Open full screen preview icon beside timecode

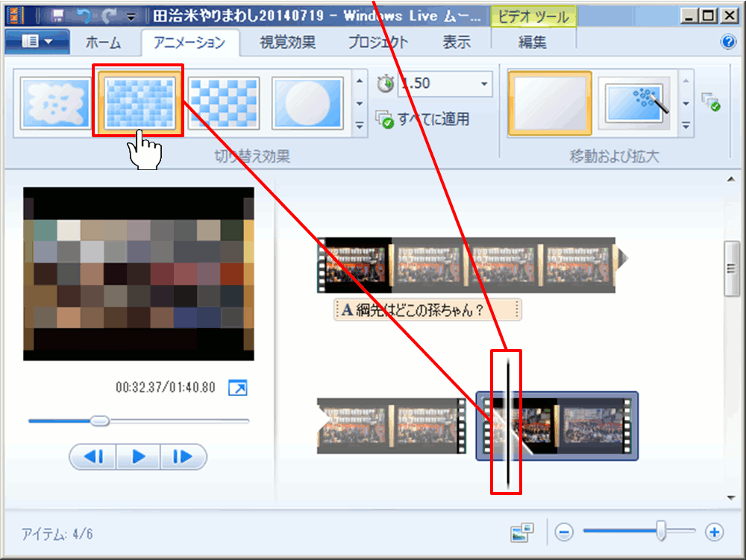pos(237,388)
